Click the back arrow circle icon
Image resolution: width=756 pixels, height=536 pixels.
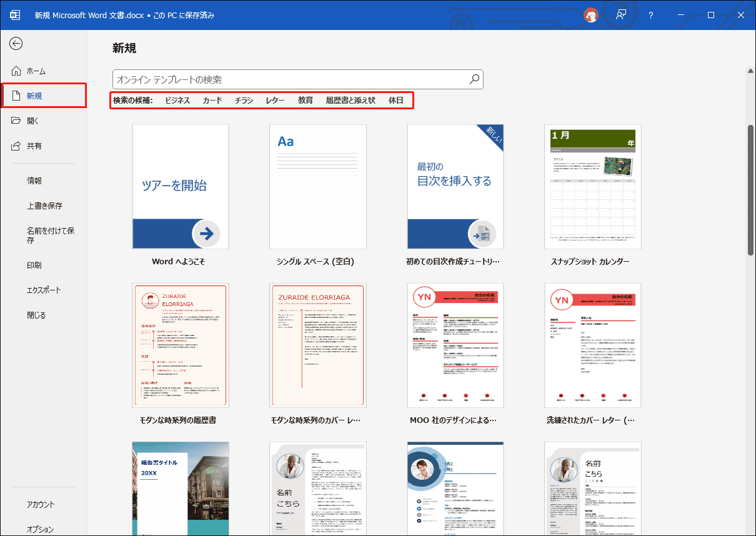pyautogui.click(x=16, y=43)
